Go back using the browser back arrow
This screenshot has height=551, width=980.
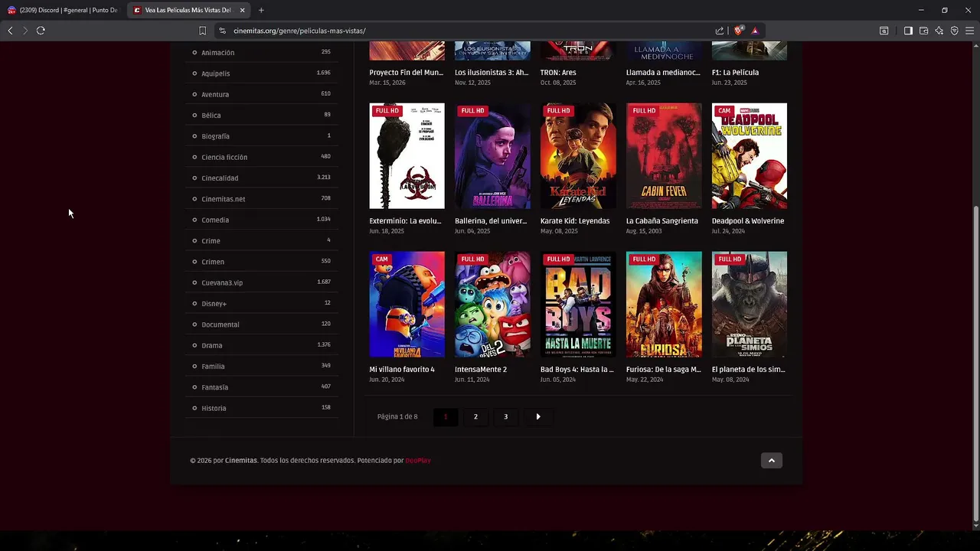point(10,31)
